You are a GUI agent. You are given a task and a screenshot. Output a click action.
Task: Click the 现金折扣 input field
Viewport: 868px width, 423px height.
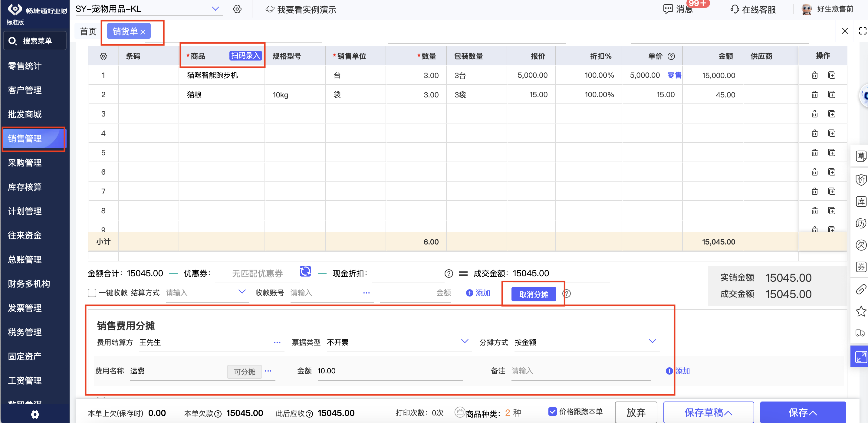[408, 274]
